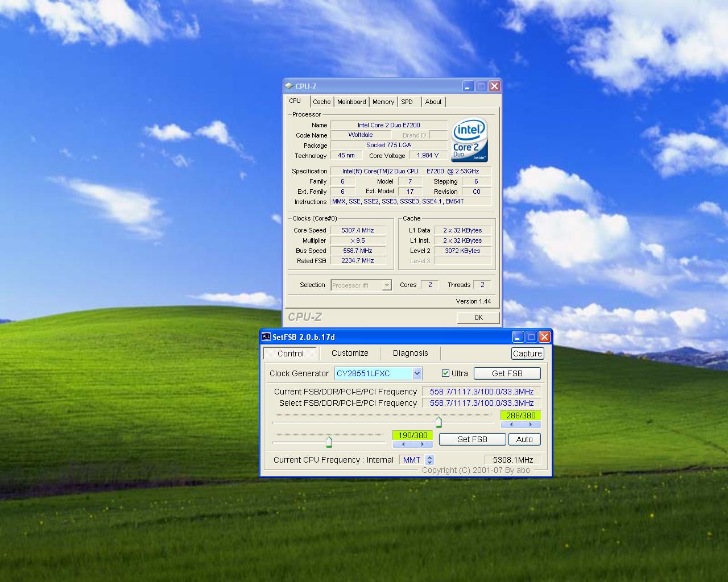Click the 5308.1MHz CPU frequency field

pos(513,460)
